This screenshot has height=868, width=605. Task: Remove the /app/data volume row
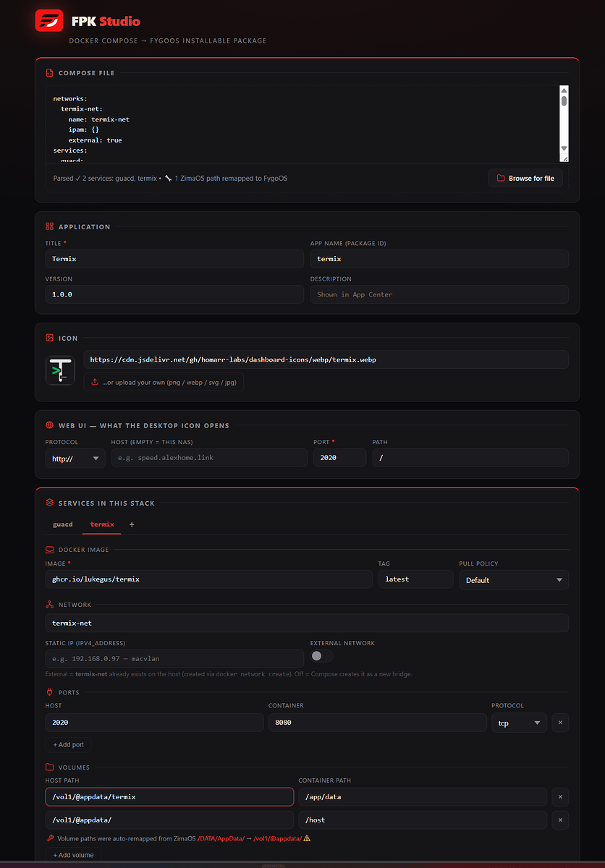pyautogui.click(x=560, y=797)
